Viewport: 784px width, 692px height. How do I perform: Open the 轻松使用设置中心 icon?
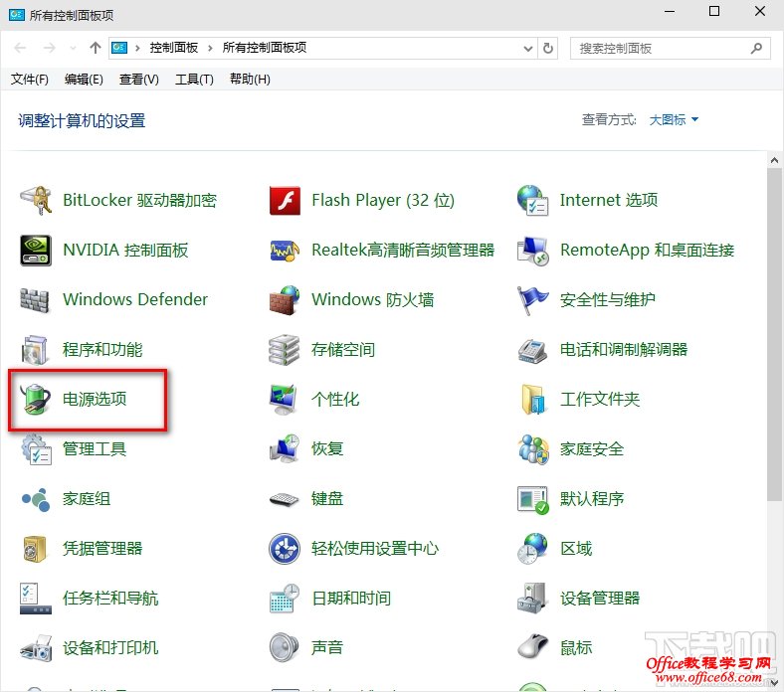[x=284, y=549]
